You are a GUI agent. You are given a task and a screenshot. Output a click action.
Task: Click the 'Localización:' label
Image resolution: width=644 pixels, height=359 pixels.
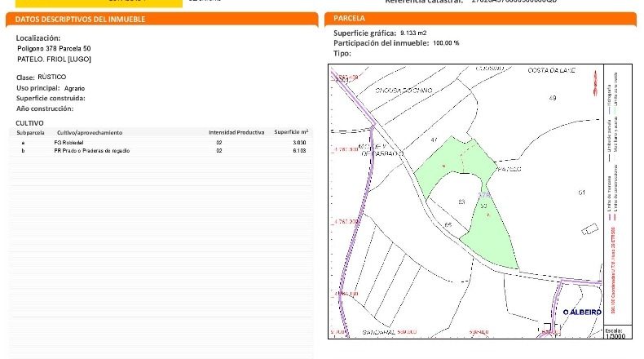coord(38,38)
